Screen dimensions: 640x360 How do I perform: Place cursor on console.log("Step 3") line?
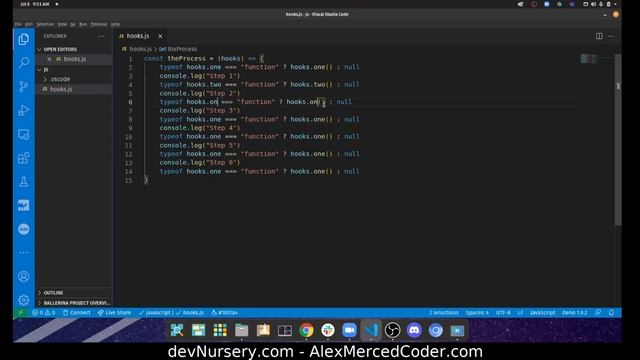point(200,111)
